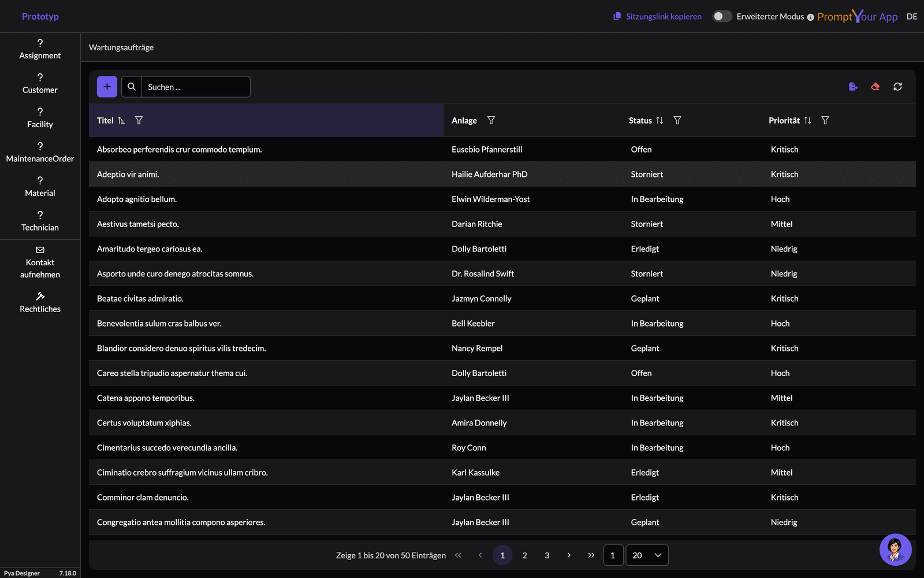The height and width of the screenshot is (578, 924).
Task: Click Anlage cell 'Eusebio Pfannerstill'
Action: pyautogui.click(x=487, y=149)
